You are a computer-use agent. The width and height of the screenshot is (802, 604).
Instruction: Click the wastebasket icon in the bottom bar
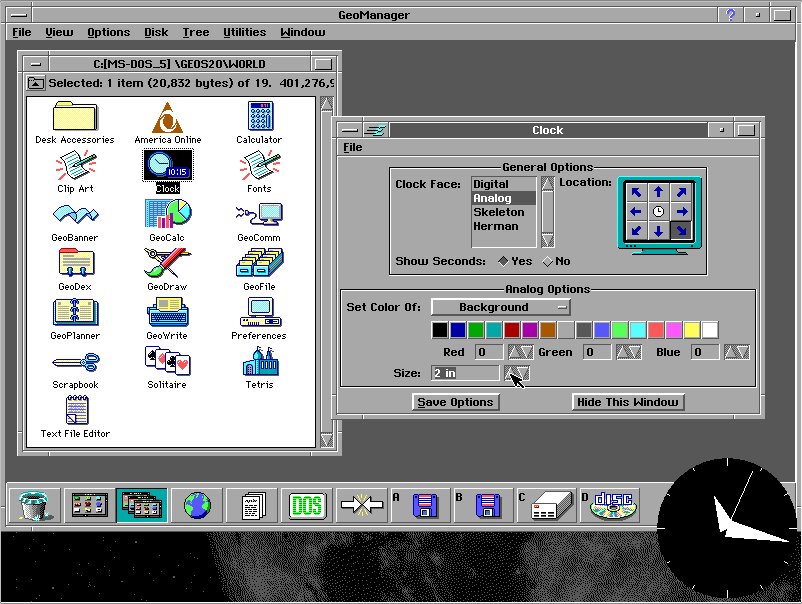point(34,505)
